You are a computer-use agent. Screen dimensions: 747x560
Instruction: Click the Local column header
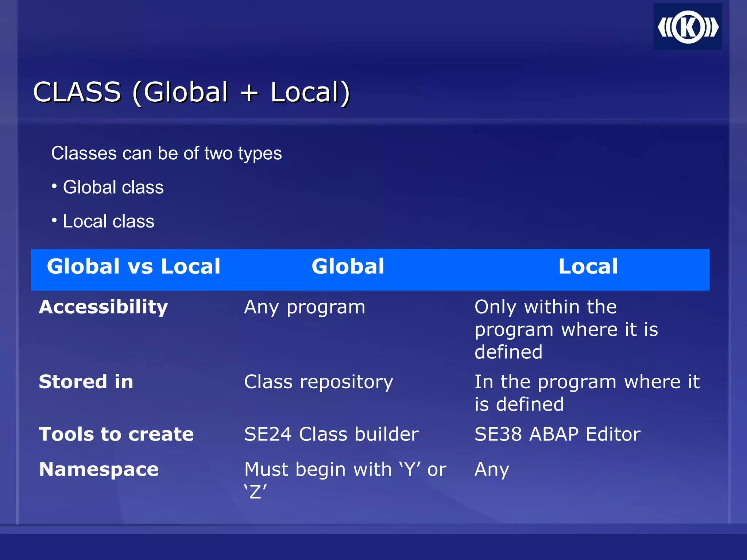[x=588, y=266]
